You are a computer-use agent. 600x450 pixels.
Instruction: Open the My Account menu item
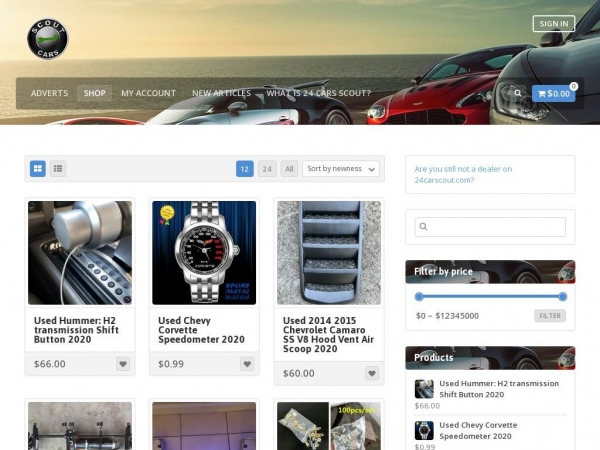[148, 93]
